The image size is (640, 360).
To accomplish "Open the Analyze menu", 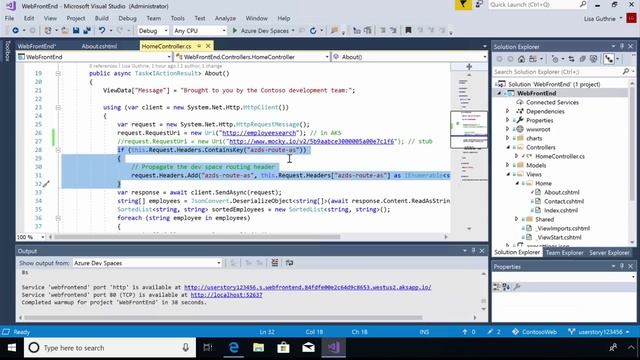I will click(225, 18).
